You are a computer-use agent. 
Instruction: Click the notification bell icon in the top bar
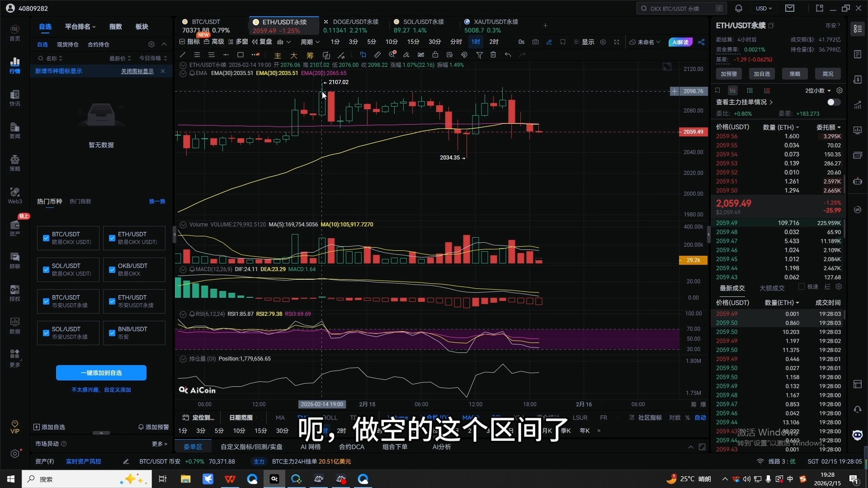click(739, 8)
